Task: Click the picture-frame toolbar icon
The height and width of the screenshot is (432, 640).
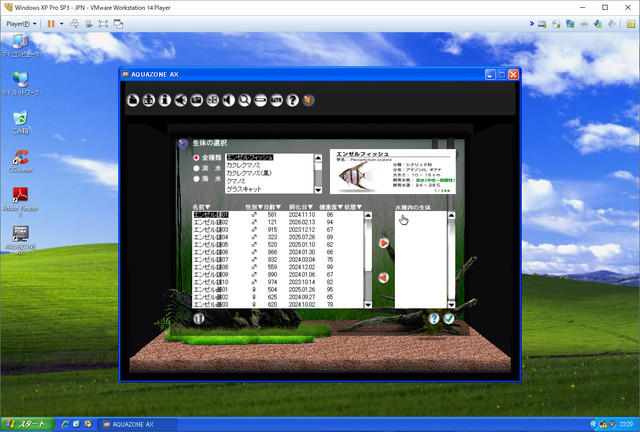Action: pos(197,100)
